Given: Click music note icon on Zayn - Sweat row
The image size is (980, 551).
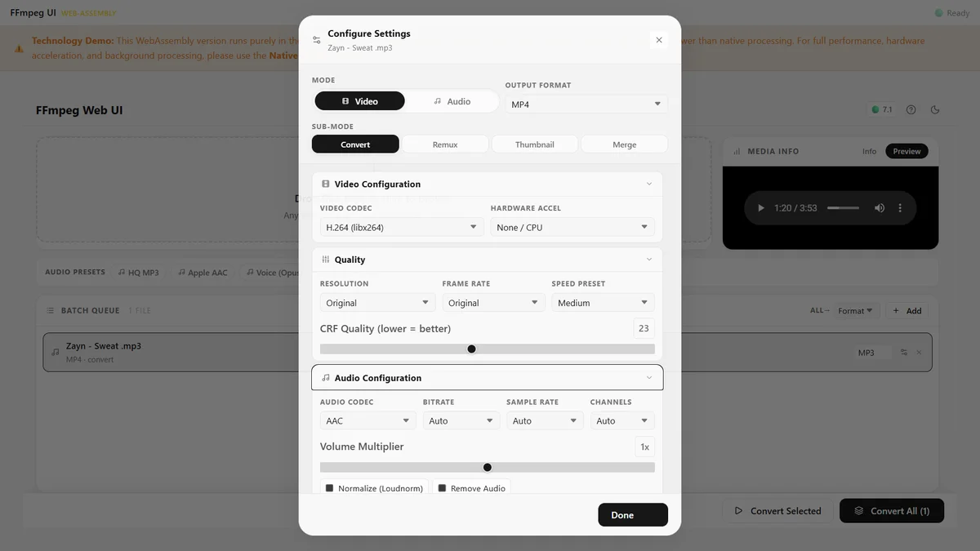Looking at the screenshot, I should (x=56, y=353).
